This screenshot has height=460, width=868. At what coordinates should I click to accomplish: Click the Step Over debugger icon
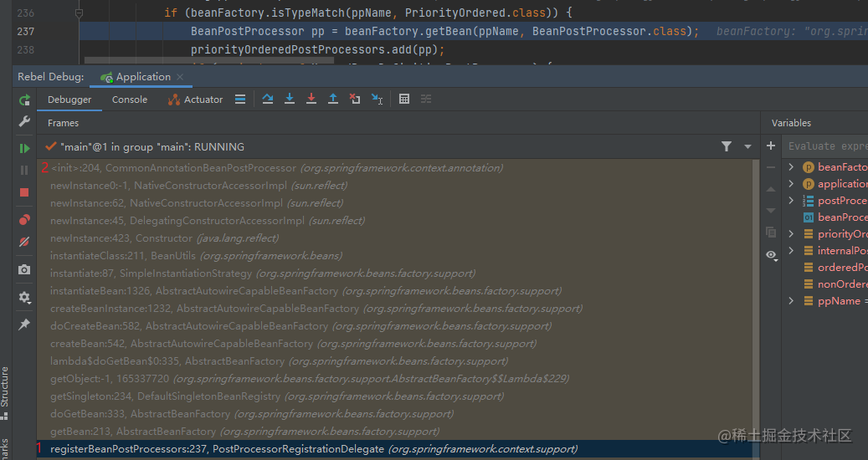(x=267, y=99)
